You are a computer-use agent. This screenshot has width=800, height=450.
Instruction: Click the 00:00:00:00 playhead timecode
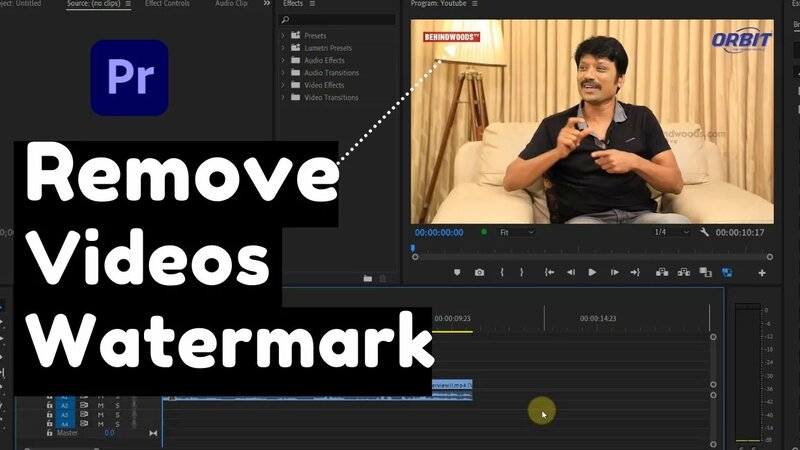click(439, 233)
